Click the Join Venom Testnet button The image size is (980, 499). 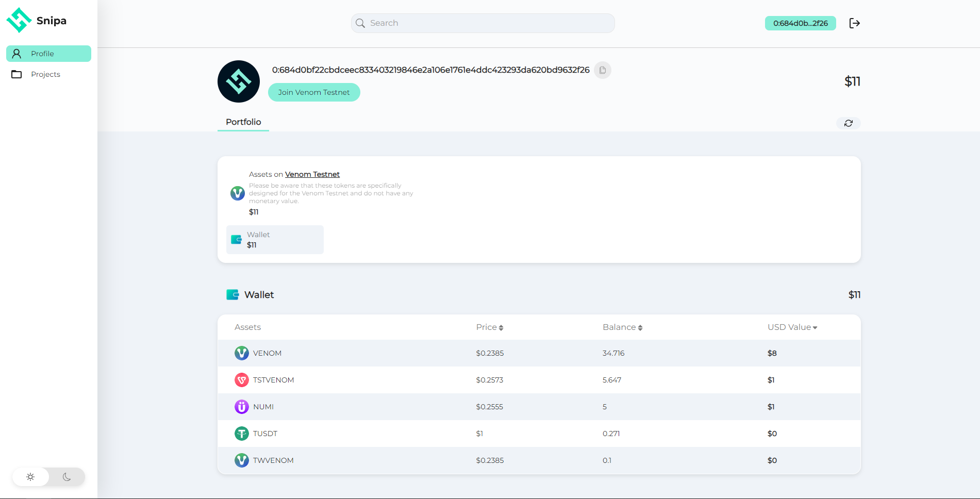coord(314,92)
